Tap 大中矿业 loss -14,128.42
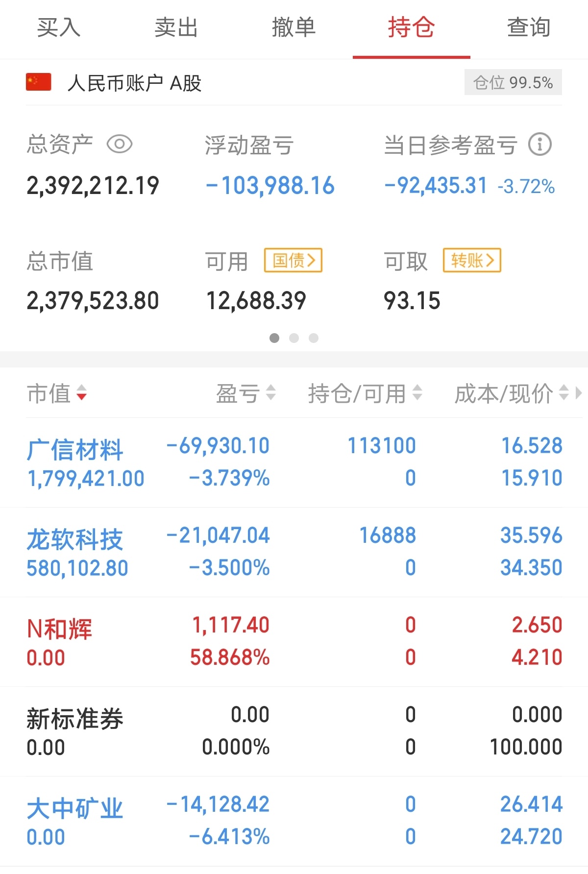This screenshot has height=874, width=588. tap(218, 804)
